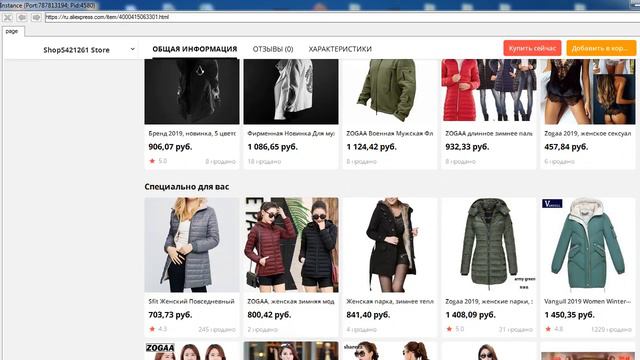Click the 800,42 руб. price

(269, 315)
